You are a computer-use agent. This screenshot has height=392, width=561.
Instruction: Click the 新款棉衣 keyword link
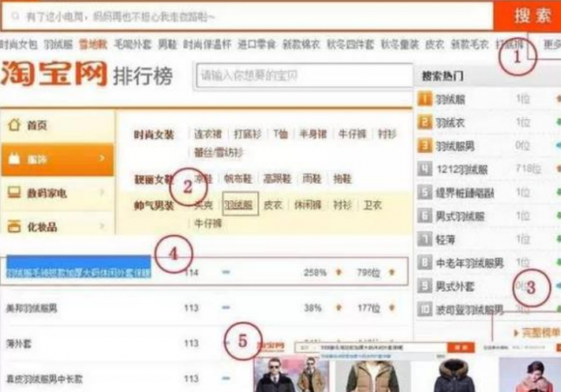pyautogui.click(x=301, y=45)
